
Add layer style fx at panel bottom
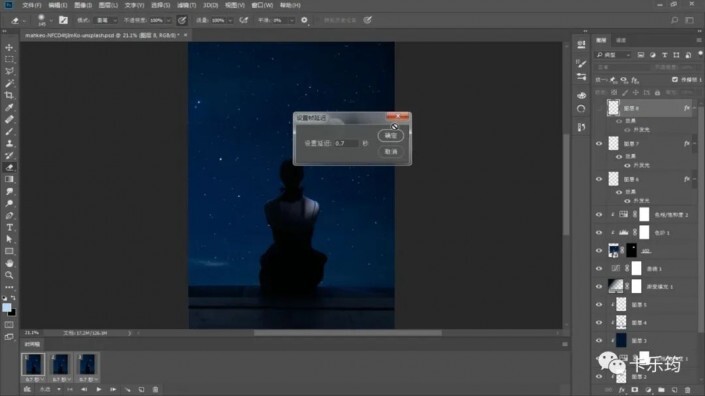[621, 390]
